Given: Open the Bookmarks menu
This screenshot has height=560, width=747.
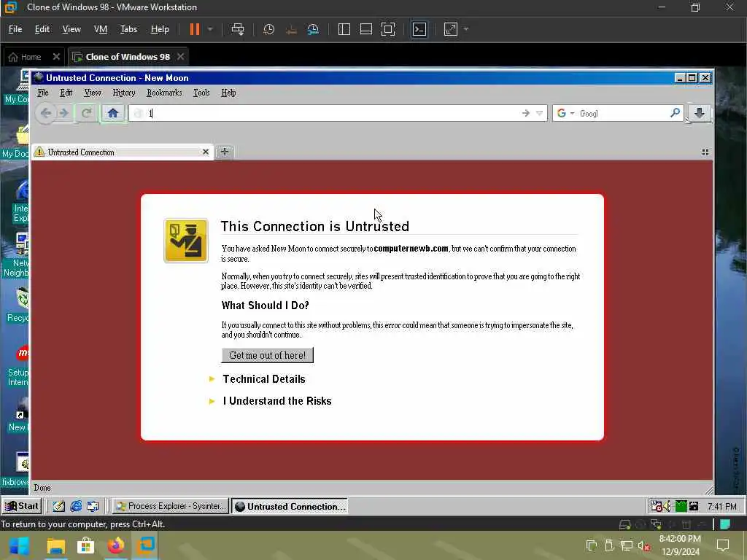Looking at the screenshot, I should pyautogui.click(x=164, y=93).
